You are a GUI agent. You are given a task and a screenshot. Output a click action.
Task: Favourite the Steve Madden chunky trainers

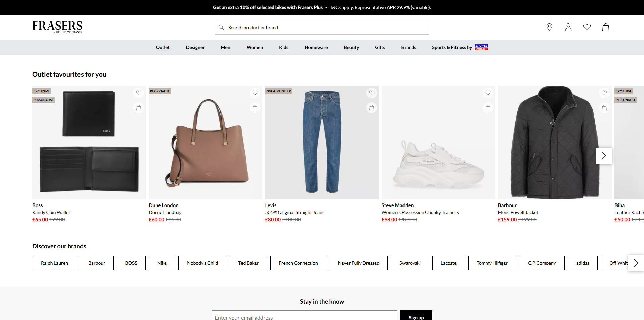tap(488, 93)
